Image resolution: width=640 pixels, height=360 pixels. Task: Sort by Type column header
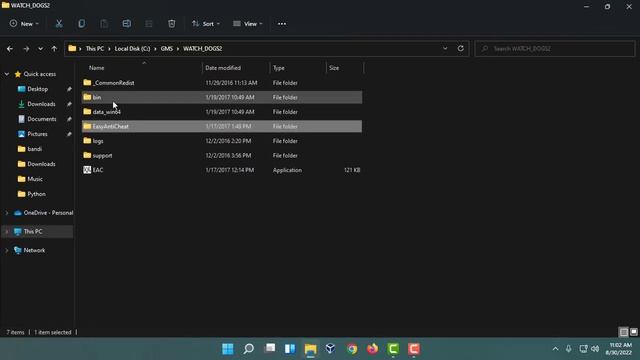tap(279, 68)
